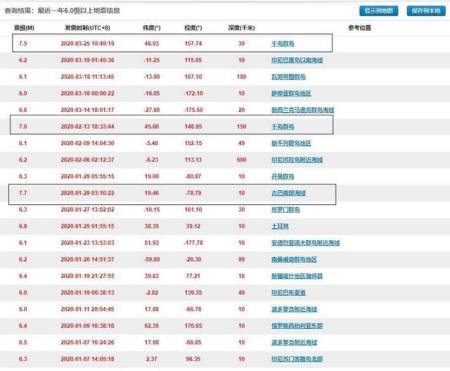Select the time cell dated 2020-03-14
The width and height of the screenshot is (450, 371).
click(x=87, y=110)
